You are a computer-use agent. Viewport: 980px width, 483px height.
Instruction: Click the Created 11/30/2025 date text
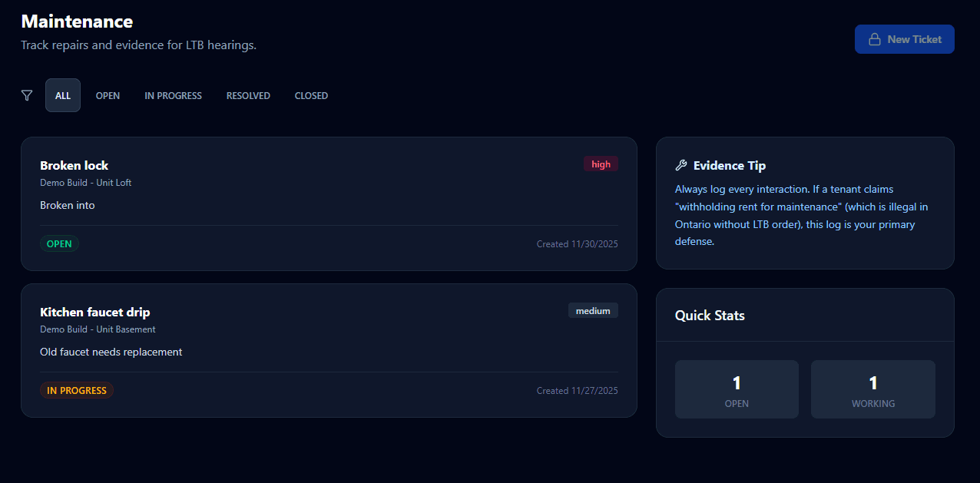577,244
